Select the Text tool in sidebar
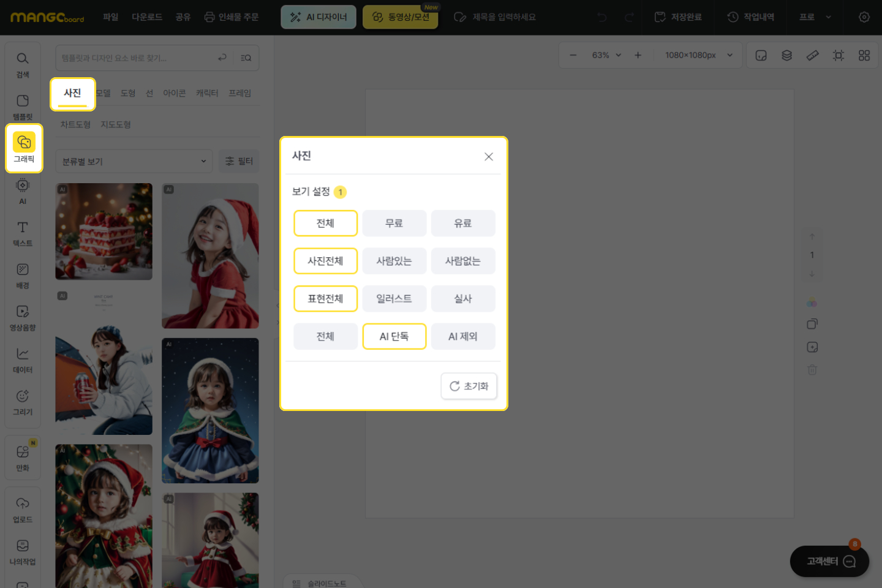 coord(23,233)
